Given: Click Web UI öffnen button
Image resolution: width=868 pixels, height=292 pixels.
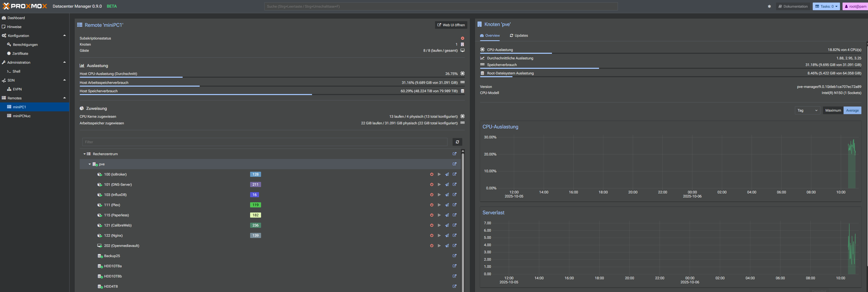Looking at the screenshot, I should [x=451, y=25].
